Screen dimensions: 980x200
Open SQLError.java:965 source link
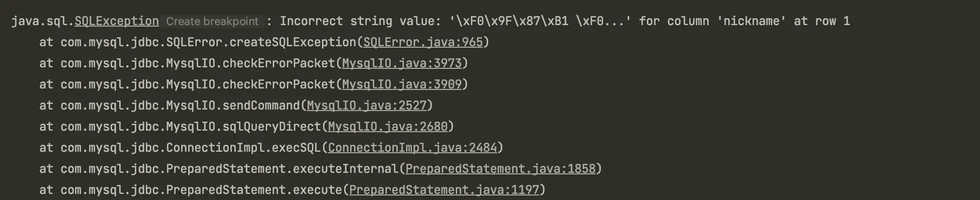pyautogui.click(x=423, y=42)
